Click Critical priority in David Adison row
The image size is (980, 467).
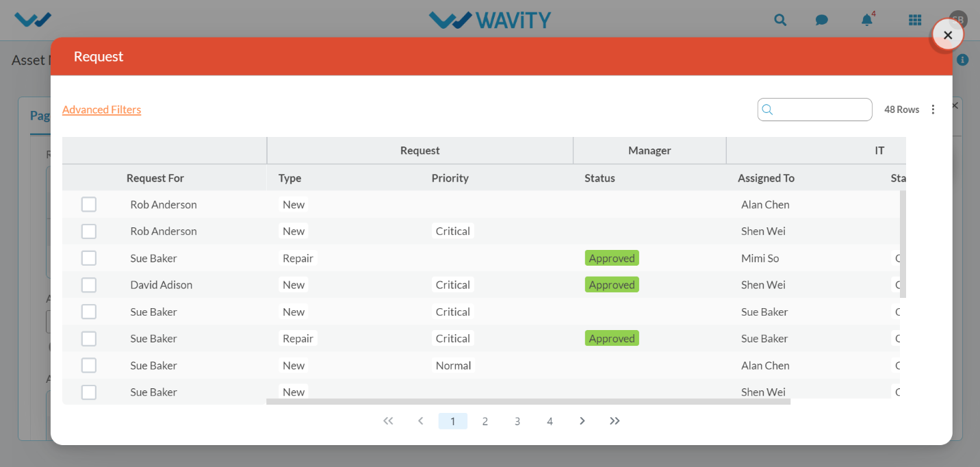pos(453,285)
